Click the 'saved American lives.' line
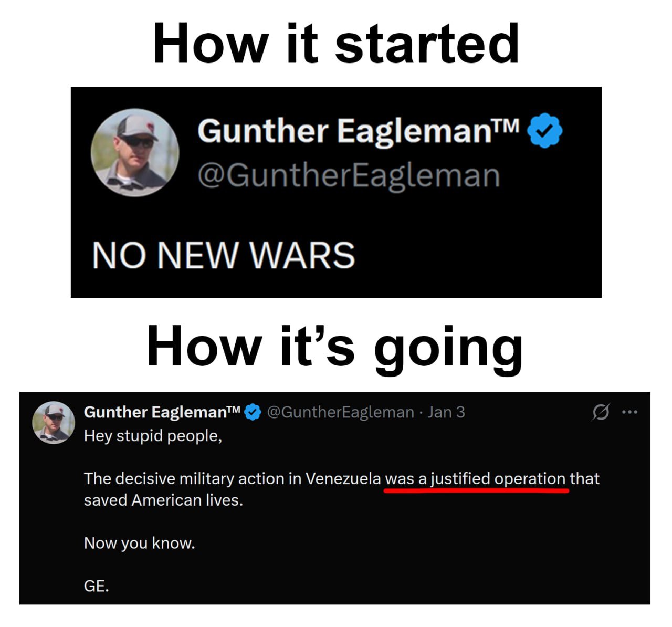 tap(163, 500)
